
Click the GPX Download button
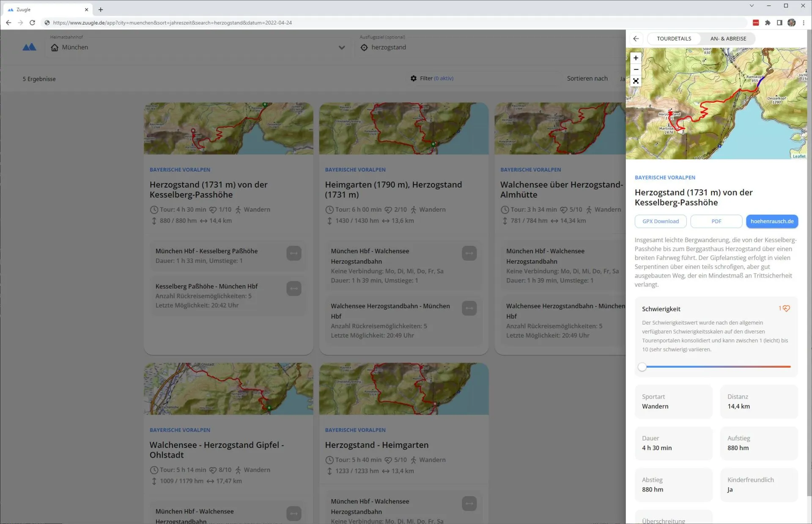660,221
